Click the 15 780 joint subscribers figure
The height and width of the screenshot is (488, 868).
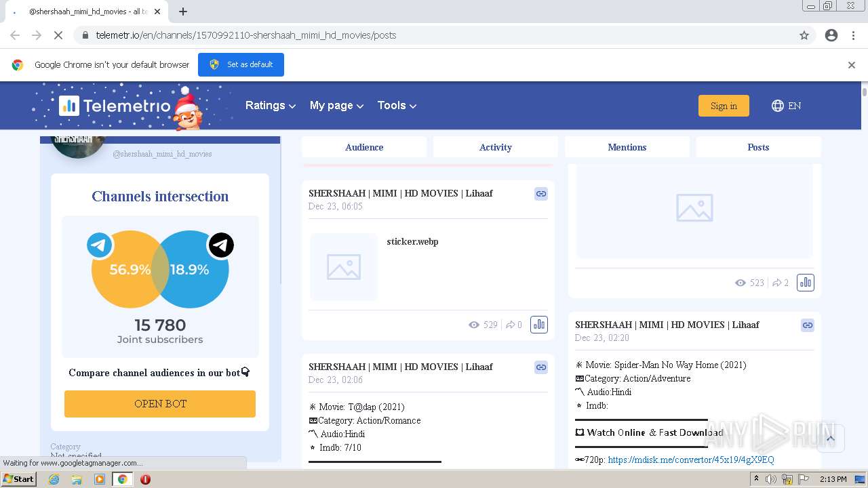(x=160, y=325)
